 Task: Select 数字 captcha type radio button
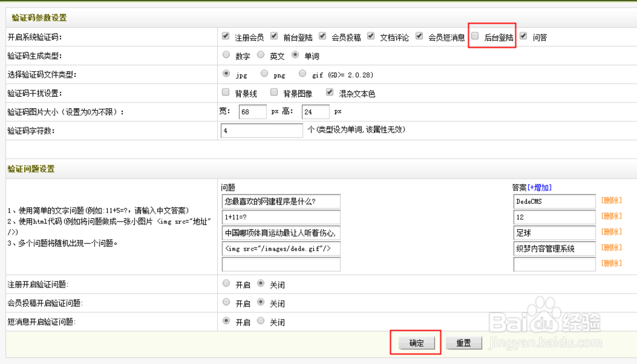point(226,55)
